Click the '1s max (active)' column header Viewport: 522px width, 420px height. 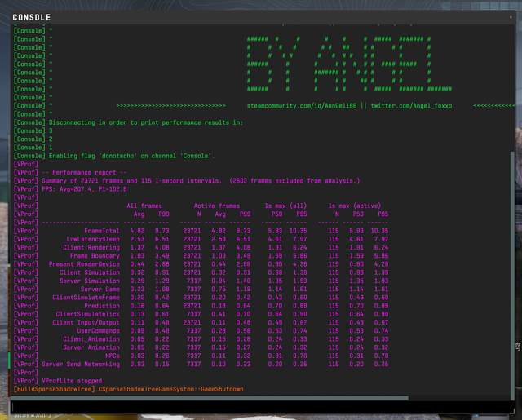pyautogui.click(x=355, y=206)
